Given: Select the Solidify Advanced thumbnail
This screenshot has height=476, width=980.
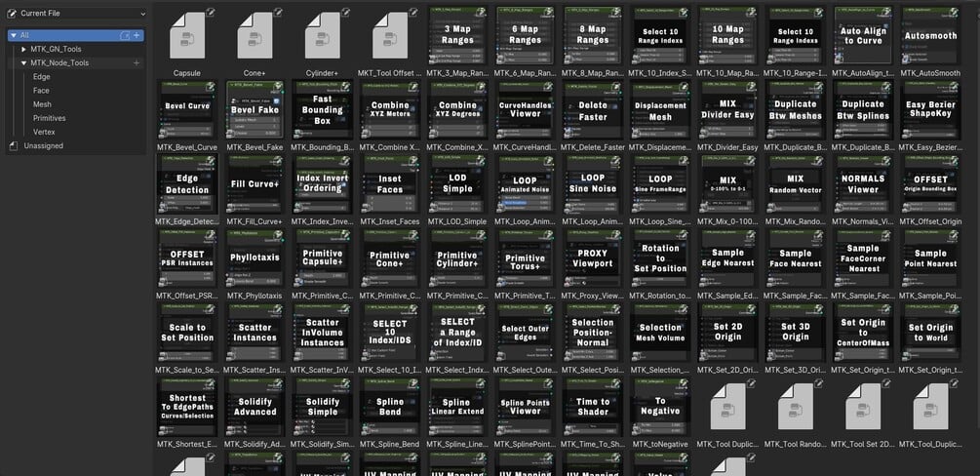Looking at the screenshot, I should pos(255,407).
